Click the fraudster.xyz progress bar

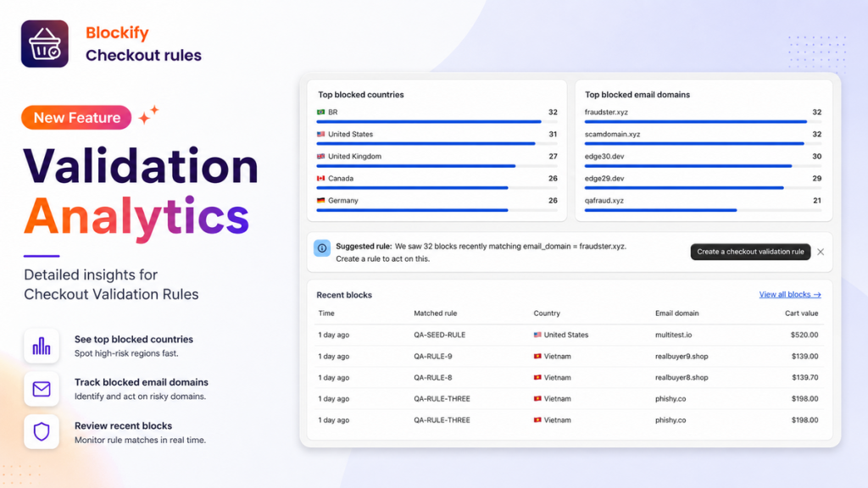[x=703, y=122]
